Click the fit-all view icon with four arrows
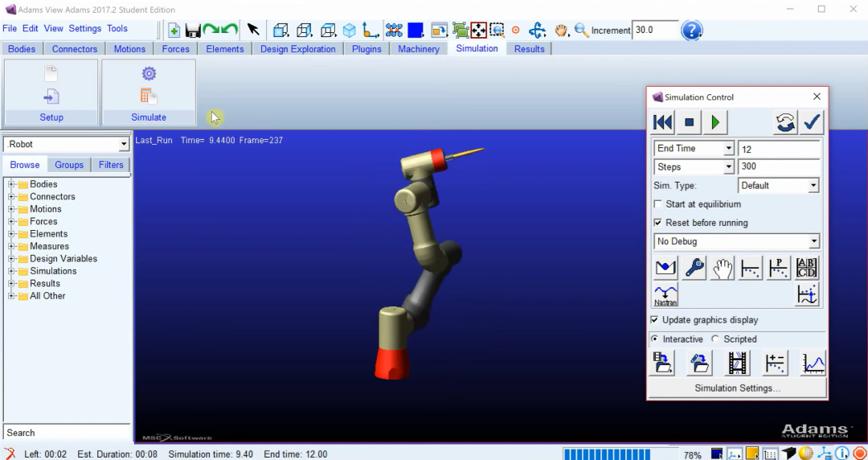 (x=478, y=30)
